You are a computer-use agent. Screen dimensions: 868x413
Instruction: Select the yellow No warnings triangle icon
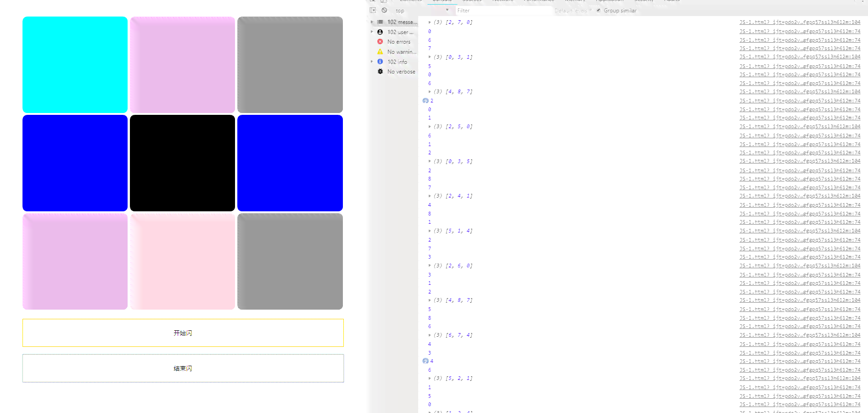[x=380, y=52]
